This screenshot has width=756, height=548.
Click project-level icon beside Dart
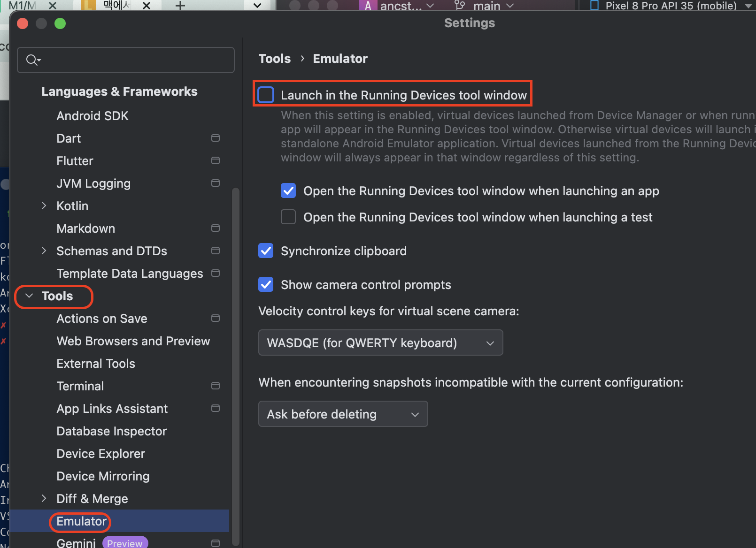point(216,138)
